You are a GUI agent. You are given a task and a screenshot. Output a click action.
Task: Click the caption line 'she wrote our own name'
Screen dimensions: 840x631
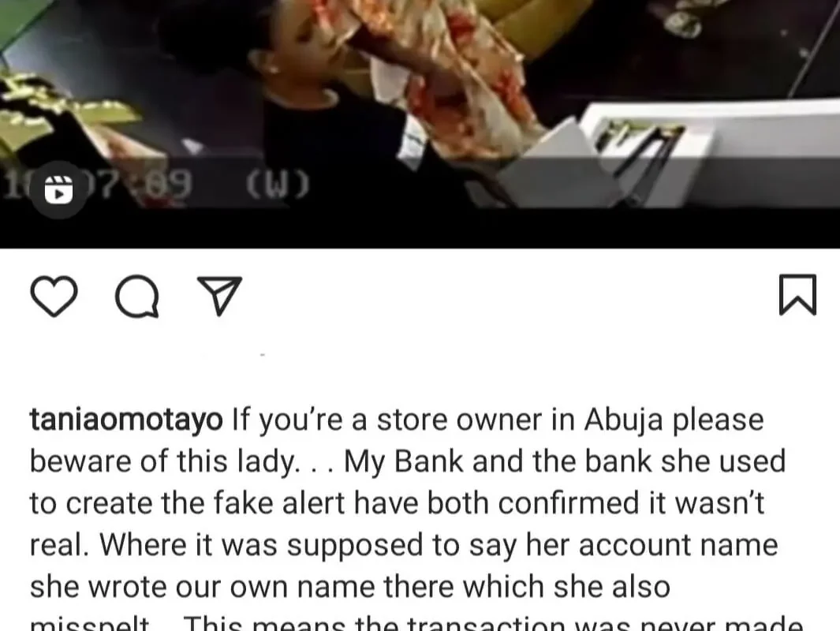(x=350, y=587)
